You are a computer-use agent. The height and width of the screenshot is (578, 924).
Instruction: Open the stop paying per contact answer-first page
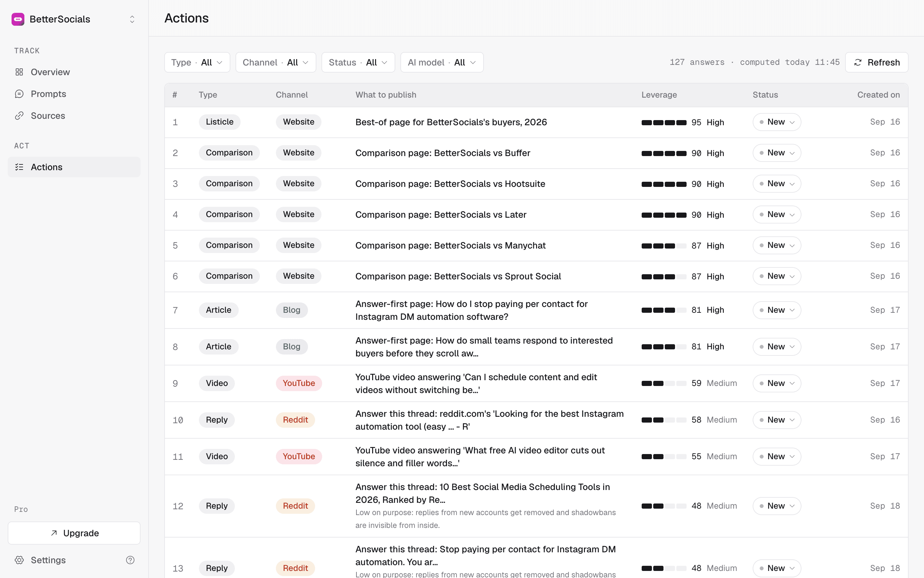click(472, 310)
